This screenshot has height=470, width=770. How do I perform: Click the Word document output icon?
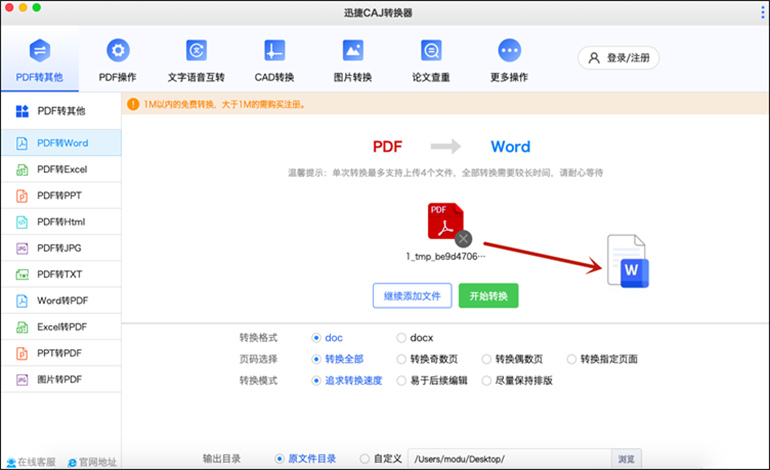coord(628,261)
